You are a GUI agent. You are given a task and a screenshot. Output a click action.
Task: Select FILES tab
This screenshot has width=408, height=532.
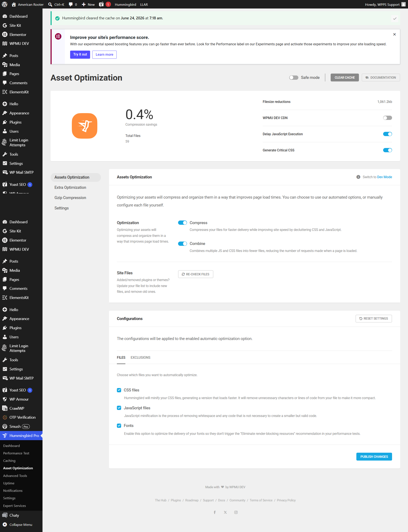pos(121,357)
